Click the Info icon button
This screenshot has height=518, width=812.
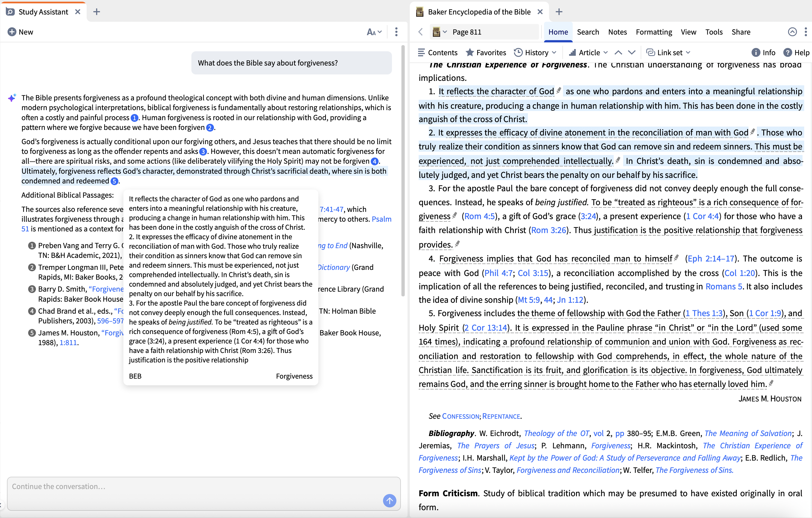pos(756,52)
